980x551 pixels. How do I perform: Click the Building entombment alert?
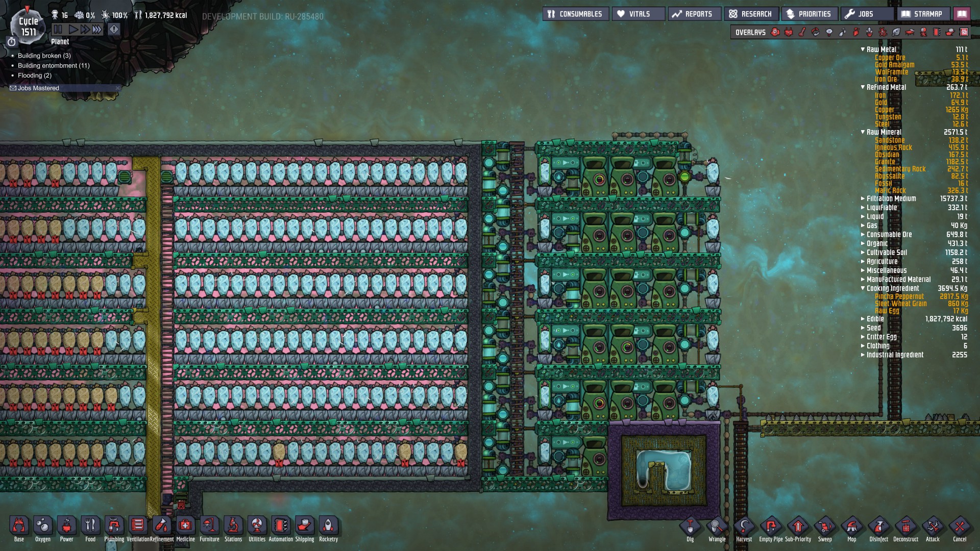click(x=54, y=65)
